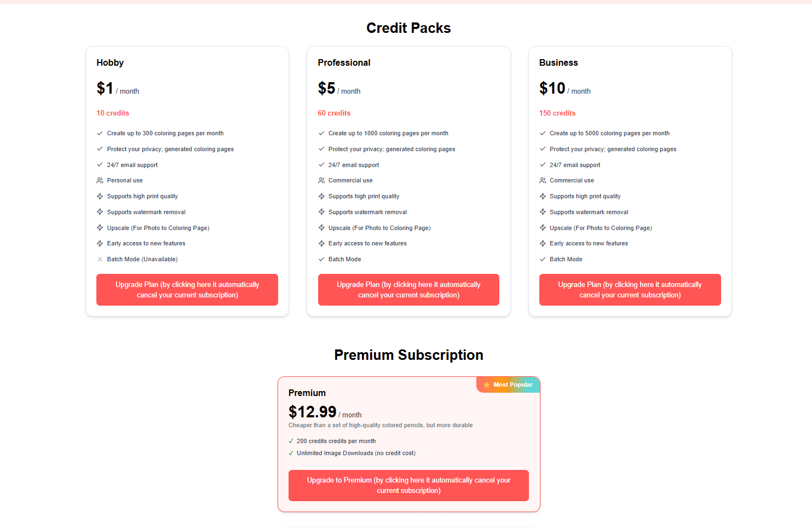Click the Premium $12.99 price
Image resolution: width=812 pixels, height=528 pixels.
tap(313, 412)
